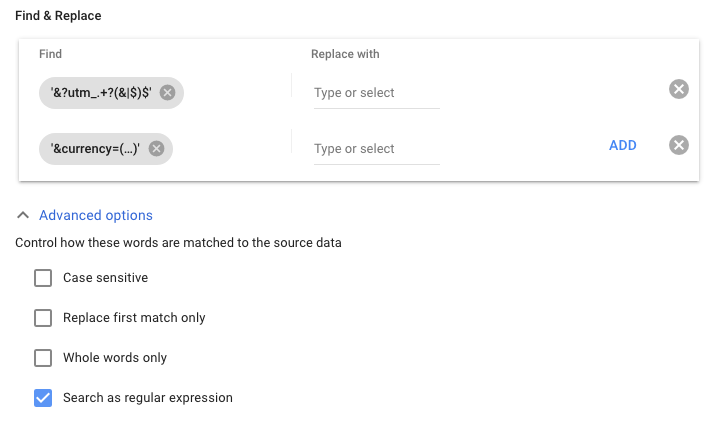Enable the Case sensitive checkbox
This screenshot has width=713, height=421.
(x=43, y=278)
